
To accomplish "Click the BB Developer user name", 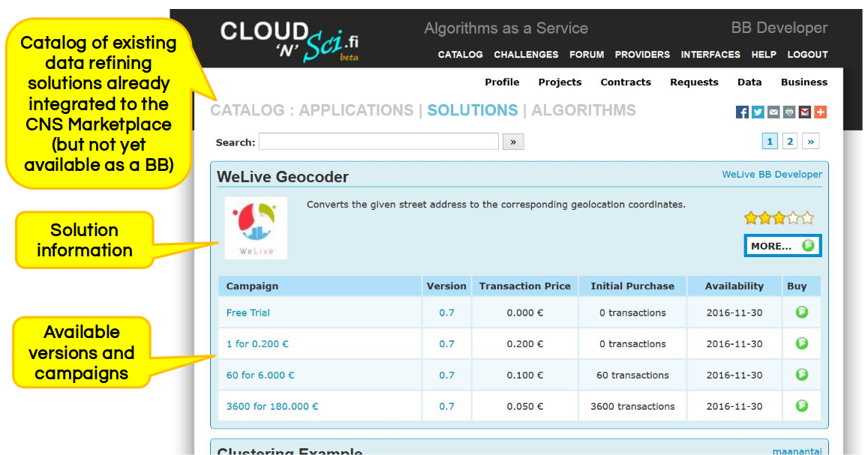I will point(779,28).
